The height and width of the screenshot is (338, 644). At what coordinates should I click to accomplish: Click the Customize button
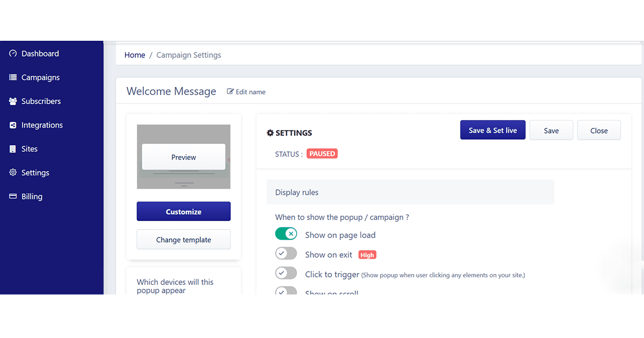click(184, 211)
